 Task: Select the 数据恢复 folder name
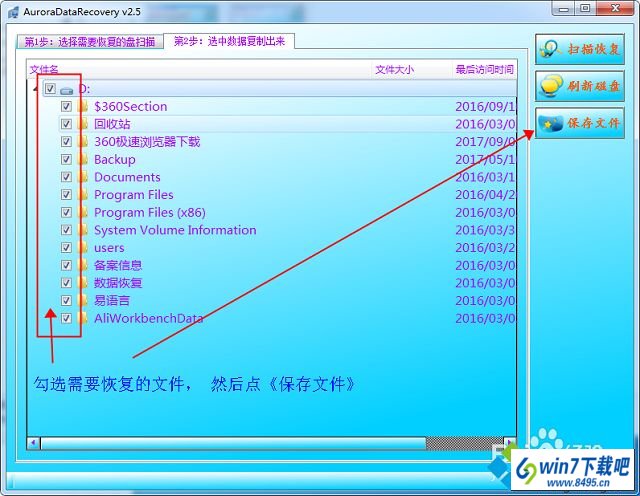[118, 283]
